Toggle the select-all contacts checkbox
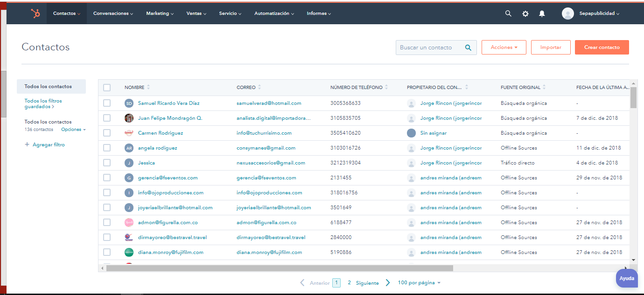Screen dimensions: 644x295 coord(107,87)
